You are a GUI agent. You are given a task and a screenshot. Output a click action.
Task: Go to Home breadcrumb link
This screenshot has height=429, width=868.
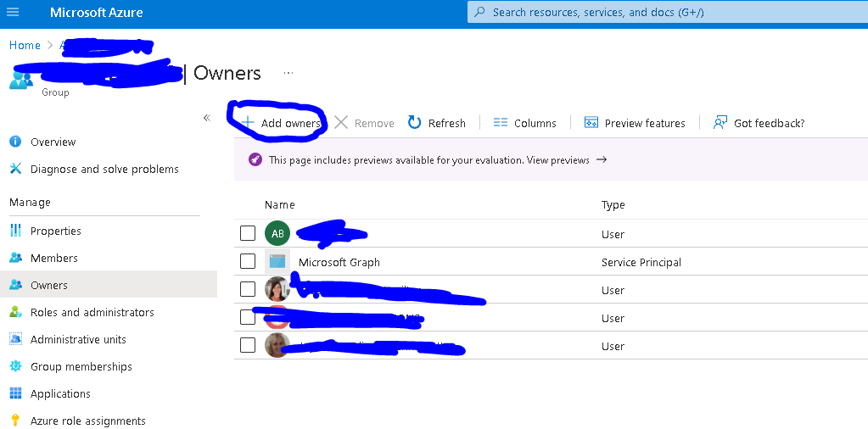(x=25, y=45)
